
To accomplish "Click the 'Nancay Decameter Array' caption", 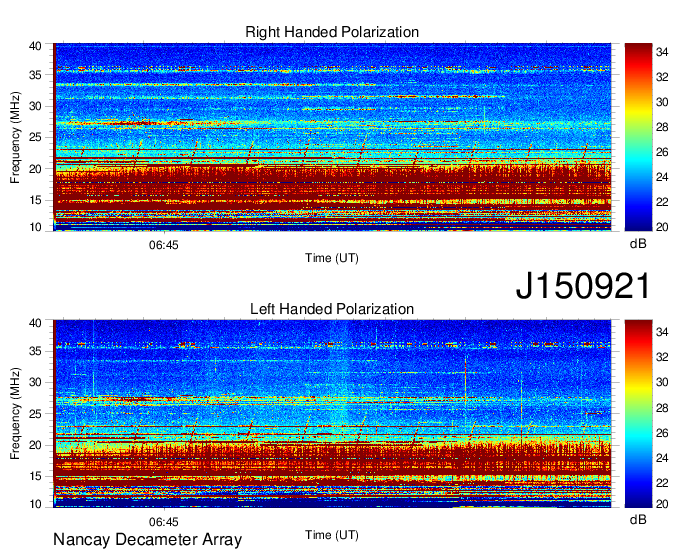I will pyautogui.click(x=147, y=540).
